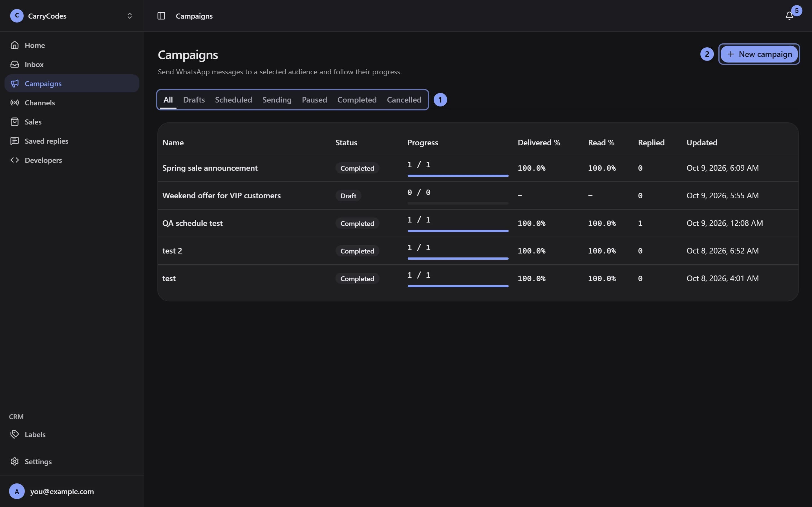The width and height of the screenshot is (812, 507).
Task: Open Developers via code brackets icon
Action: pos(14,160)
